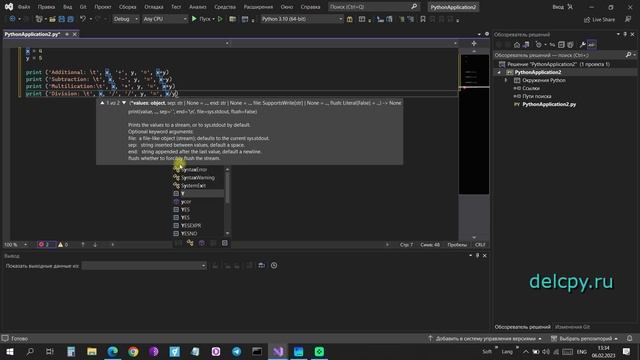The width and height of the screenshot is (640, 360).
Task: Go to next issue down arrow
Action: 95,244
